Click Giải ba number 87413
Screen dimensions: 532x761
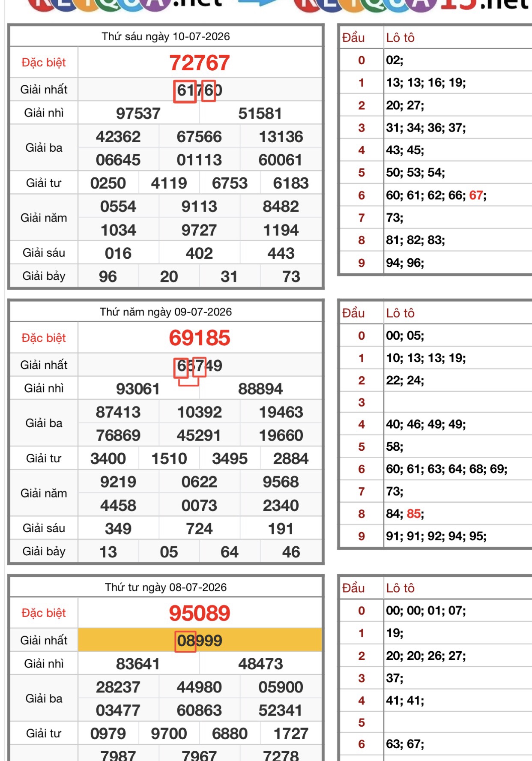pos(118,412)
